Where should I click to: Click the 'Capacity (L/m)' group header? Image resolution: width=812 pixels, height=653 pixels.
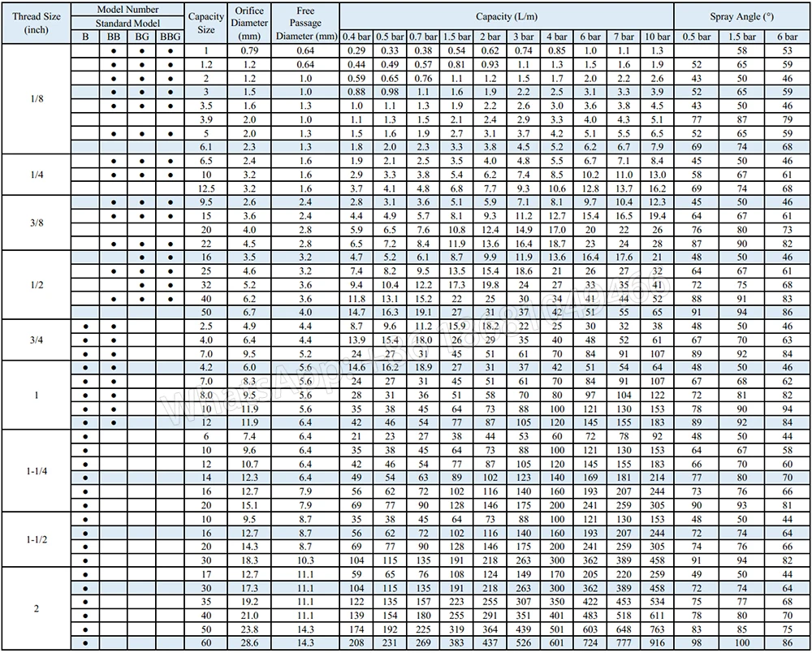[507, 16]
